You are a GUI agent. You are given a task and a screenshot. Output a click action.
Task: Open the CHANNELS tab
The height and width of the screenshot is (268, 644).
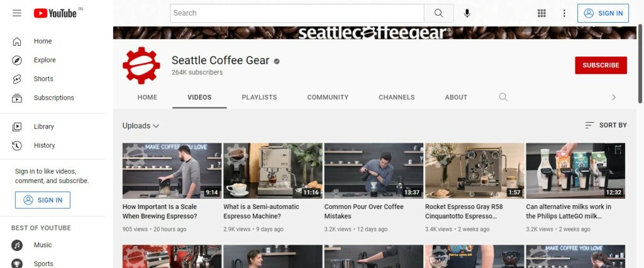coord(397,98)
